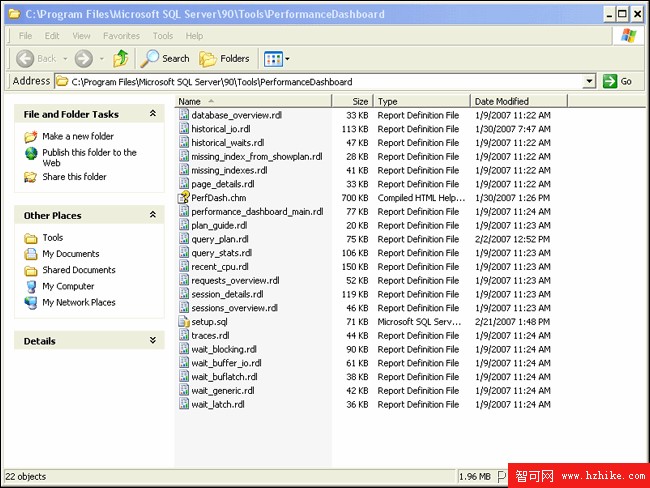Go to Tools in Other Places
Screen dimensions: 650x488
tap(53, 238)
